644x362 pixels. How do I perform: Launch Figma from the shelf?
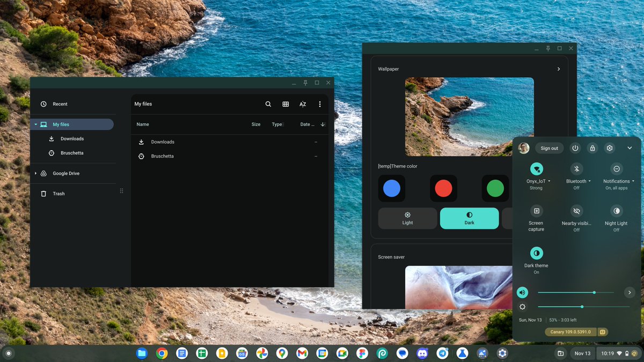[362, 353]
